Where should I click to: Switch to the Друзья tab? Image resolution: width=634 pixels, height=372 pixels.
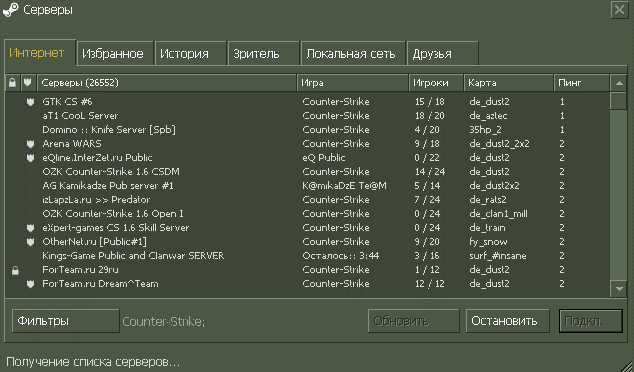click(x=443, y=53)
